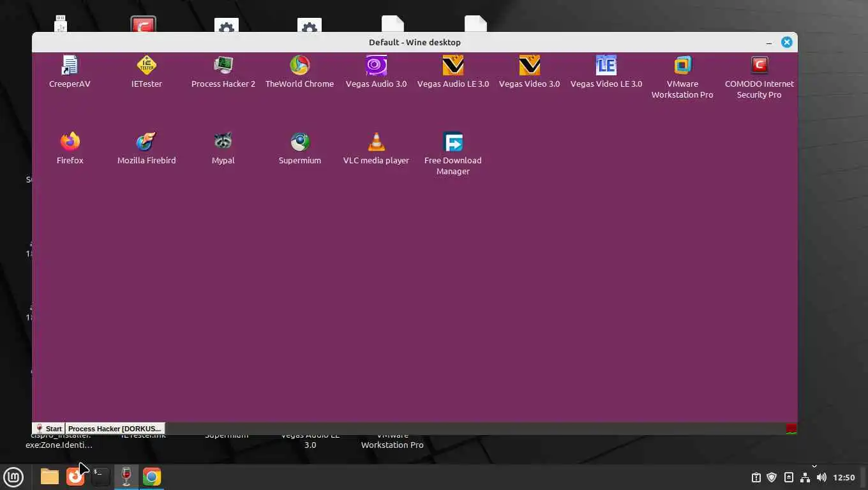
Task: Click the Wine glass window in the panel
Action: pos(126,477)
